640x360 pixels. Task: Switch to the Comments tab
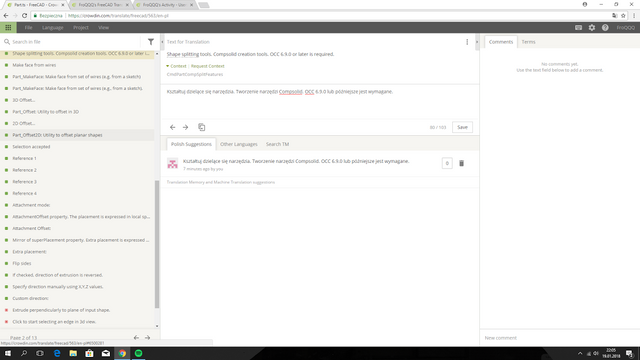coord(501,42)
